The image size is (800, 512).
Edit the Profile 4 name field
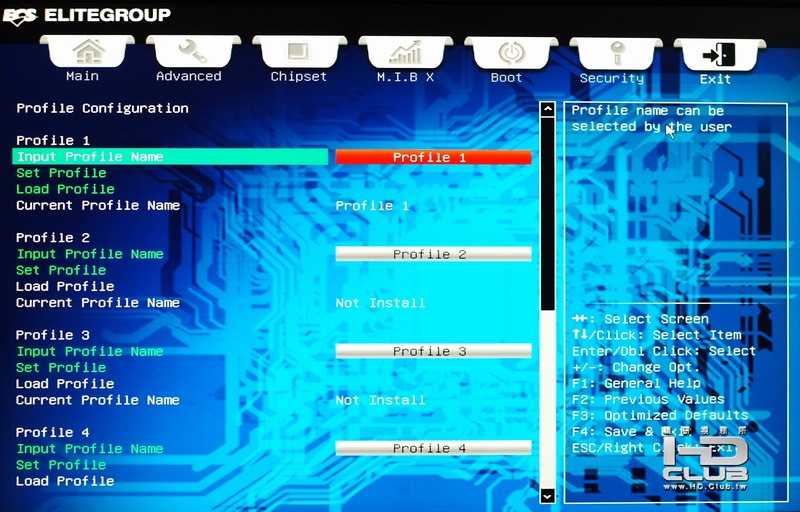(x=433, y=448)
